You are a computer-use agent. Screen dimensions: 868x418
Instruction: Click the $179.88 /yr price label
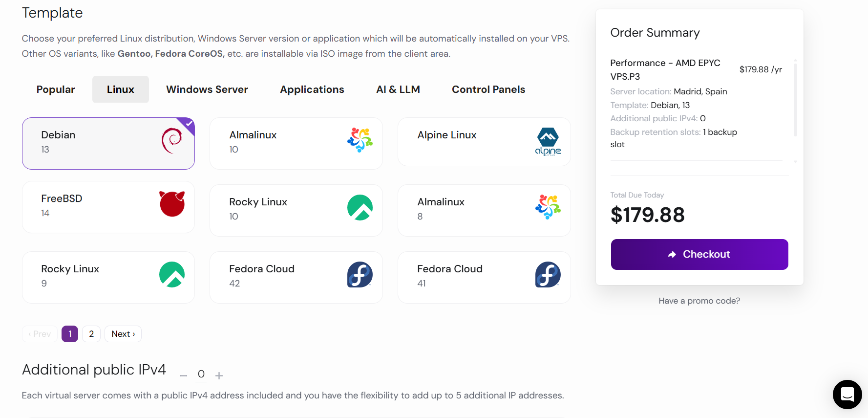point(761,69)
